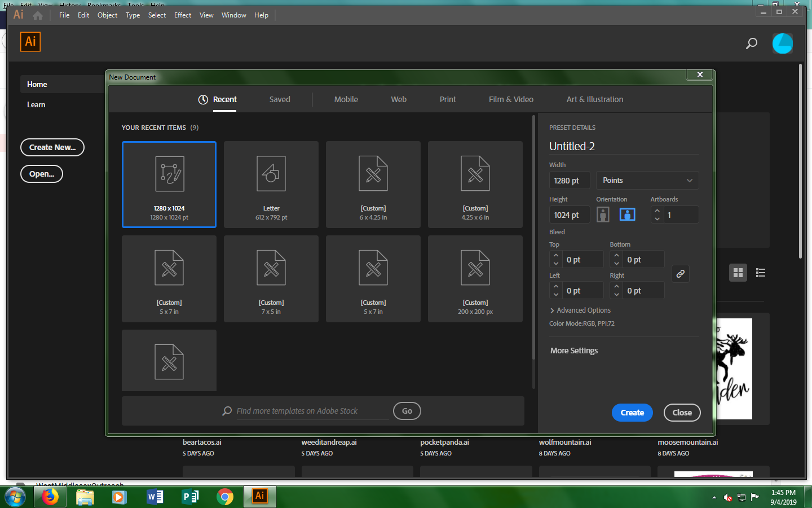Open wolfmountain.ai recent file

565,443
